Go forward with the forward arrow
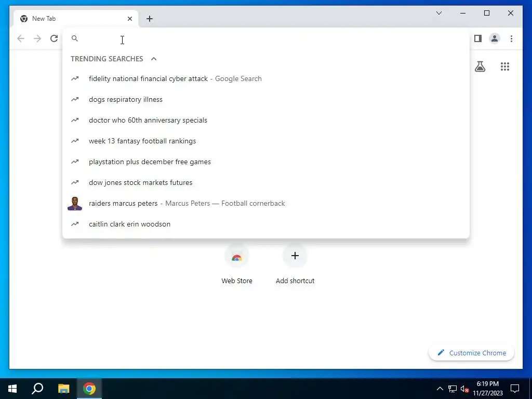 [x=37, y=38]
